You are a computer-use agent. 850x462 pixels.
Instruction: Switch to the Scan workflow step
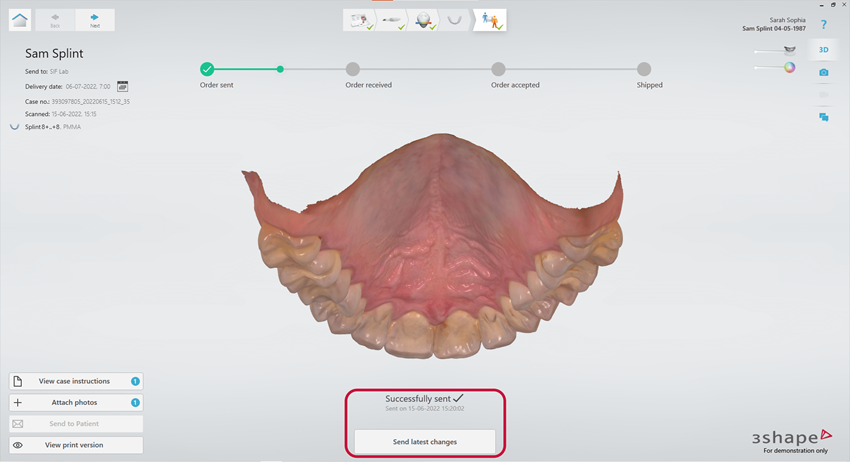click(393, 20)
